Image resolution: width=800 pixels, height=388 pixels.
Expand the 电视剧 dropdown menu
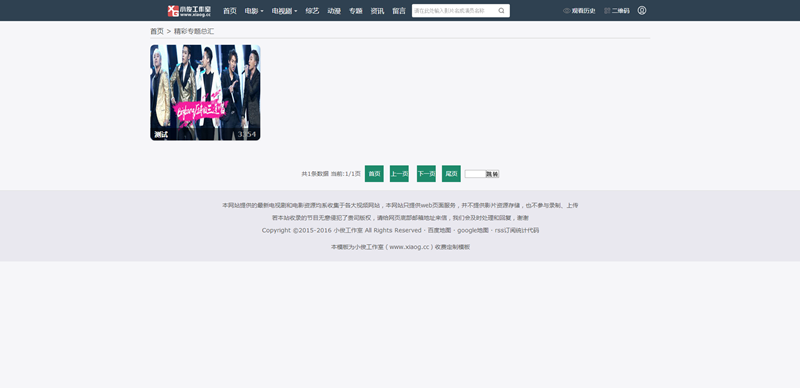click(x=284, y=11)
